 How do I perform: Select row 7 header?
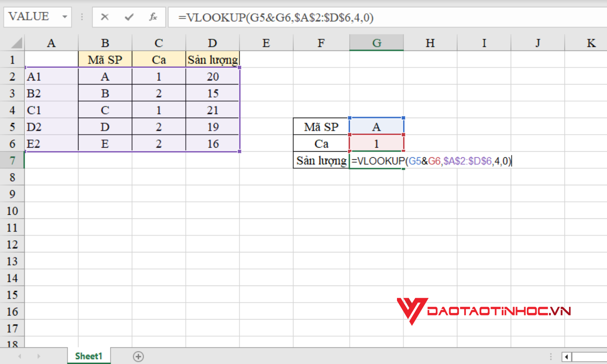[12, 161]
